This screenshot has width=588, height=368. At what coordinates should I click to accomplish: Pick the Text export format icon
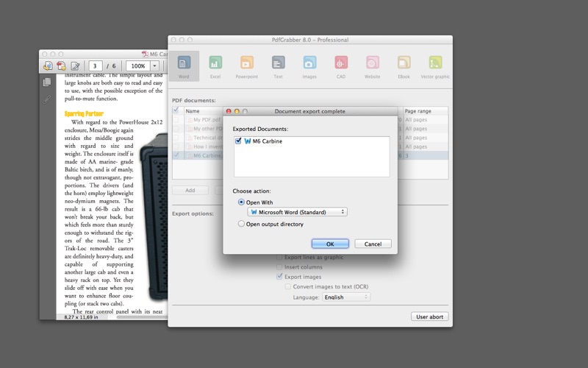pos(279,63)
